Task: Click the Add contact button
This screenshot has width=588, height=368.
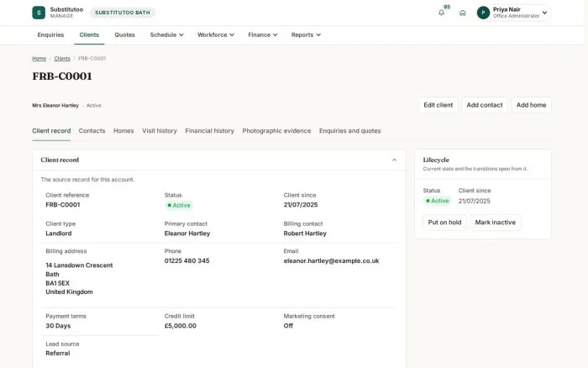Action: tap(485, 105)
